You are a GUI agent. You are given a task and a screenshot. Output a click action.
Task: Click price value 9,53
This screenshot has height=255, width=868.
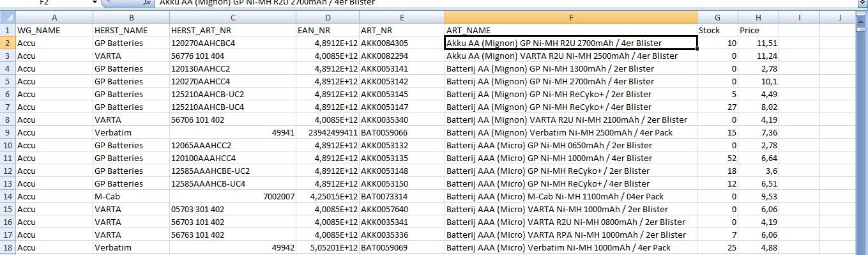758,196
